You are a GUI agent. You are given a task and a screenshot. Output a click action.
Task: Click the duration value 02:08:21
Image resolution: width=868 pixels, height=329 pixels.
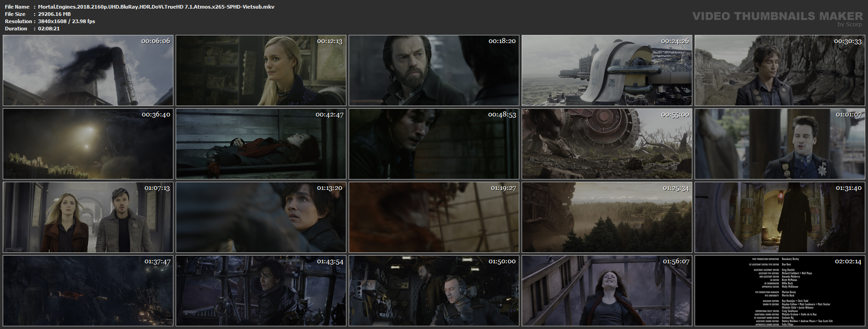[x=49, y=29]
